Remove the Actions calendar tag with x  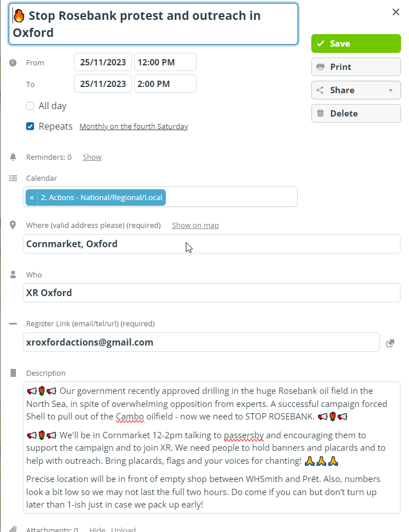32,197
